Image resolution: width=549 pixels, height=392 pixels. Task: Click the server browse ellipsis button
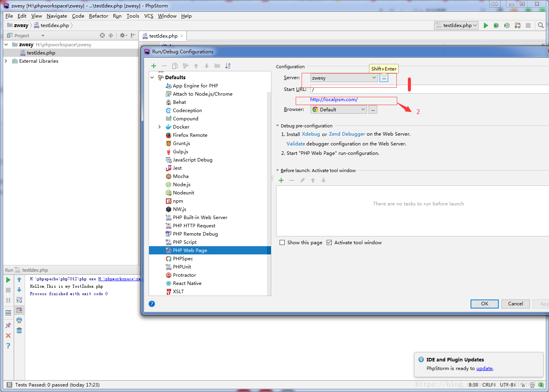tap(384, 78)
